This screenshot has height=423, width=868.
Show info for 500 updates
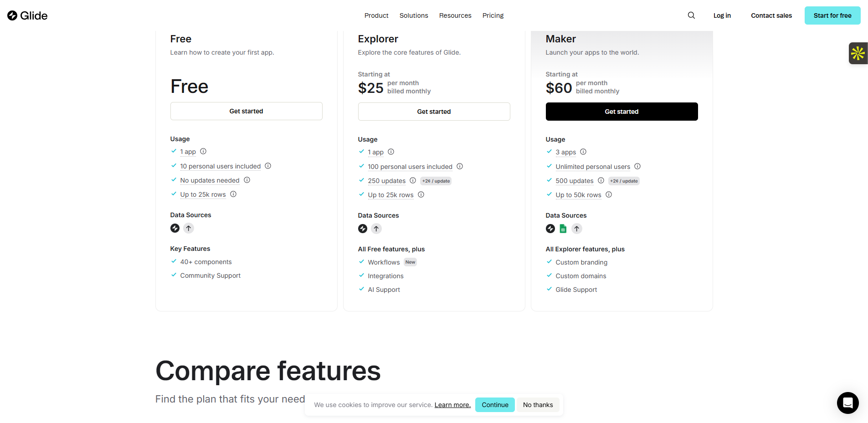[601, 180]
